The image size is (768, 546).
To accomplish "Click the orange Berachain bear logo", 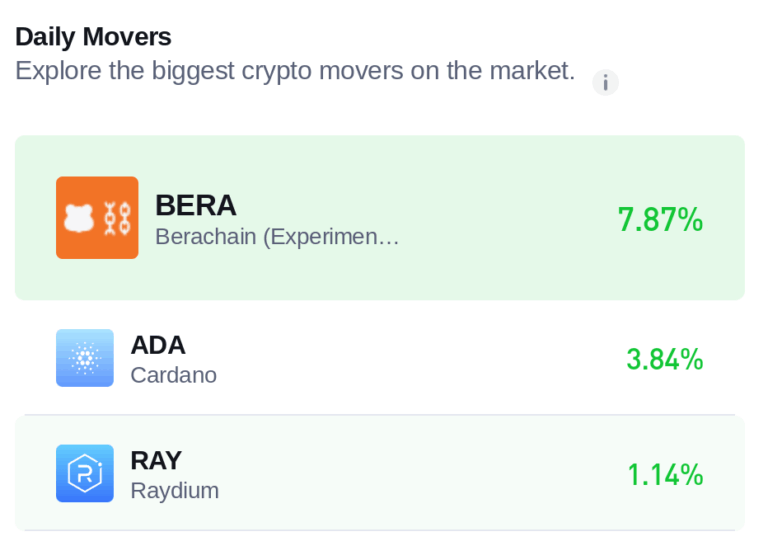I will coord(97,217).
